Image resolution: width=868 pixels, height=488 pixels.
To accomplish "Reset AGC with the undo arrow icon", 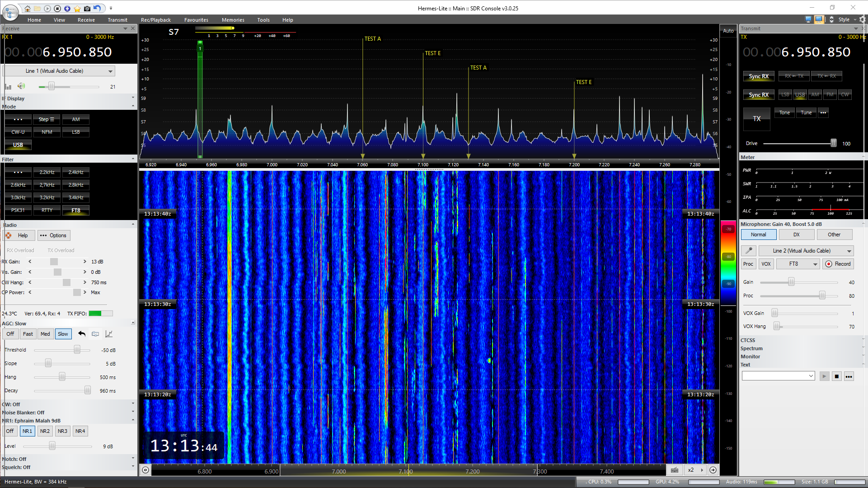I will click(82, 334).
